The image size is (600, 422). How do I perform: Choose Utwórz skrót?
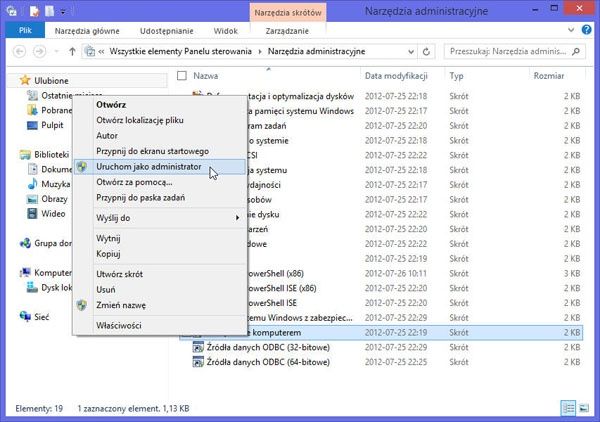tap(159, 274)
